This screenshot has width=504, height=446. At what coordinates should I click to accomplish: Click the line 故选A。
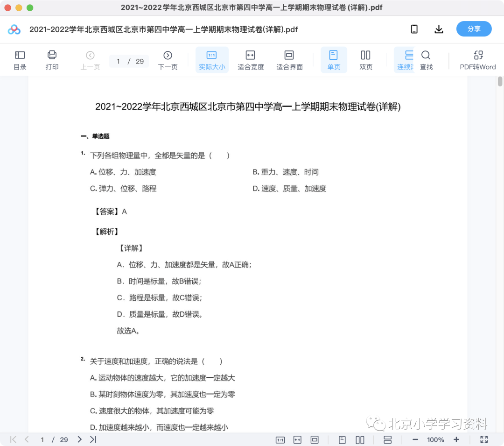(128, 331)
